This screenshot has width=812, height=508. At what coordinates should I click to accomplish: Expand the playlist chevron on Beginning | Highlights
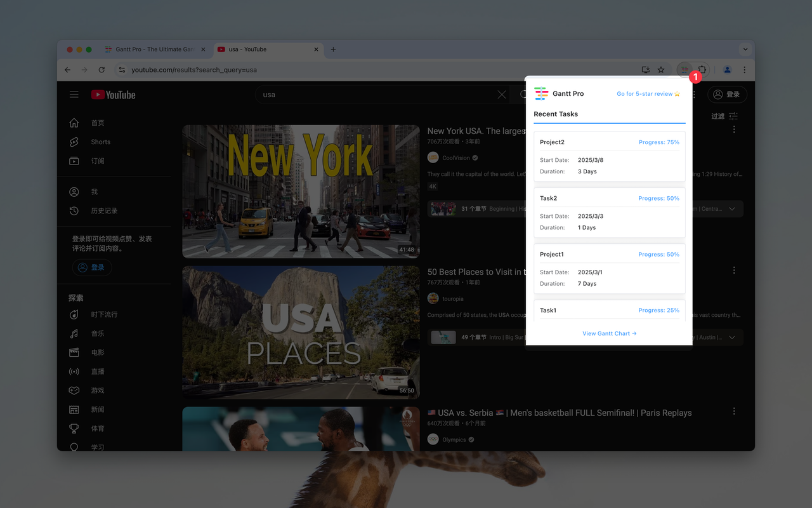click(733, 208)
